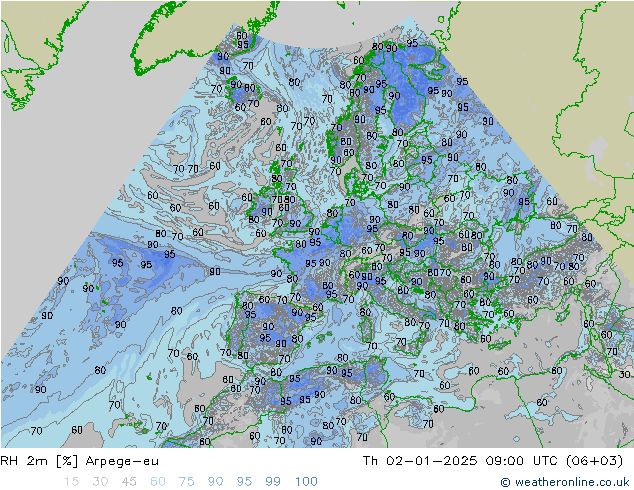Select the 95 value in the legend scale
The image size is (634, 490).
click(244, 482)
